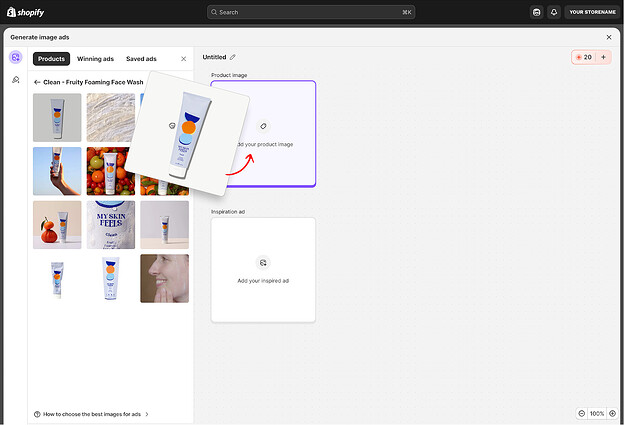Click the YOUR STORENAME account button

(x=592, y=12)
